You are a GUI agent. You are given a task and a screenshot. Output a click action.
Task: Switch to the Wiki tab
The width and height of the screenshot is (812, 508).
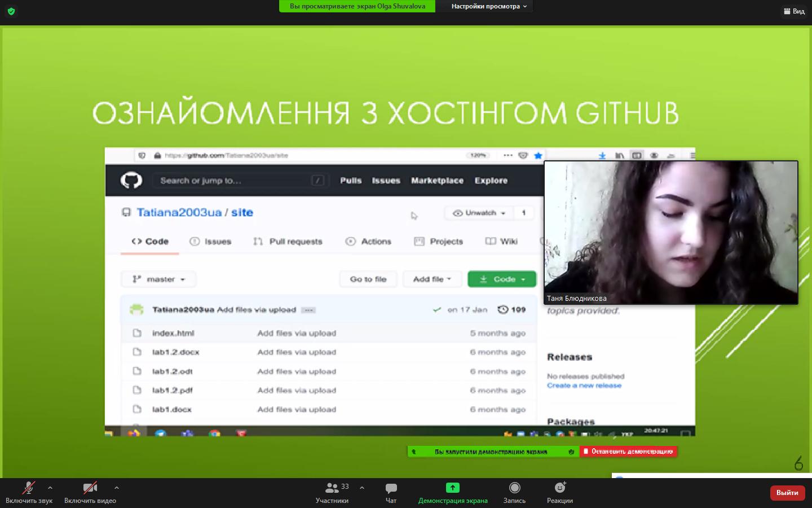coord(501,242)
